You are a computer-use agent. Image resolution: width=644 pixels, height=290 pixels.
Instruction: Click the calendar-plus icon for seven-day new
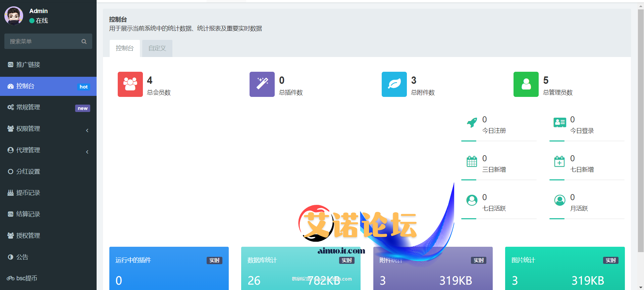[559, 162]
